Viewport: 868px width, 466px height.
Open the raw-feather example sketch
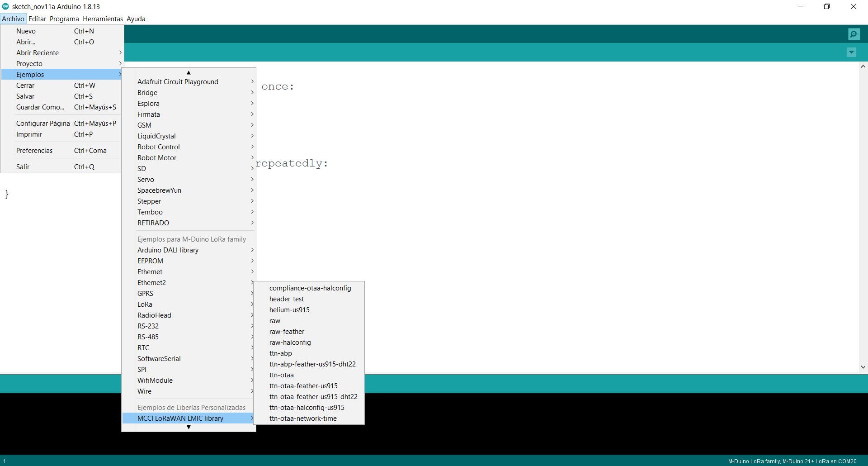[x=287, y=332]
